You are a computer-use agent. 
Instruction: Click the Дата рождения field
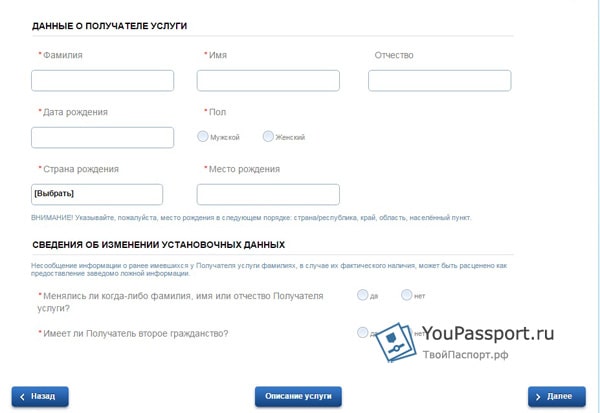(103, 137)
